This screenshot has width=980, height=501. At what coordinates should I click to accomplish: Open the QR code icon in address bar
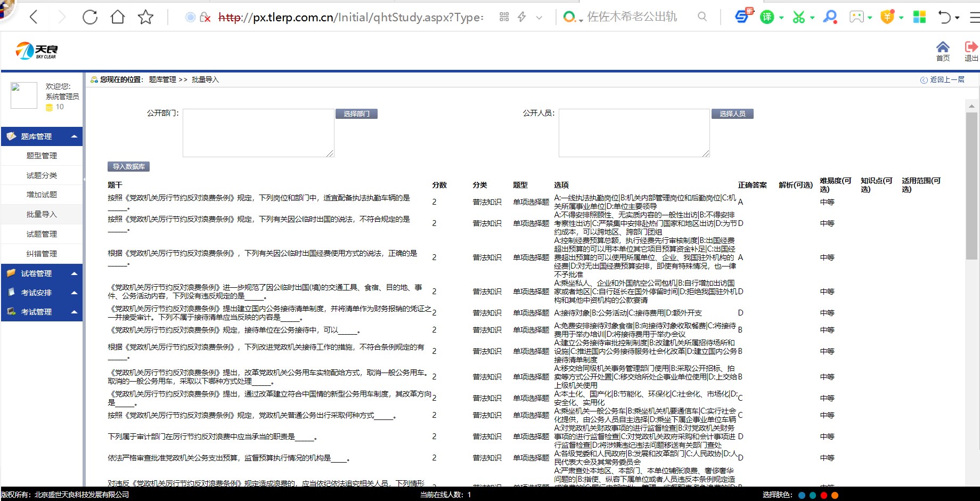coord(504,17)
